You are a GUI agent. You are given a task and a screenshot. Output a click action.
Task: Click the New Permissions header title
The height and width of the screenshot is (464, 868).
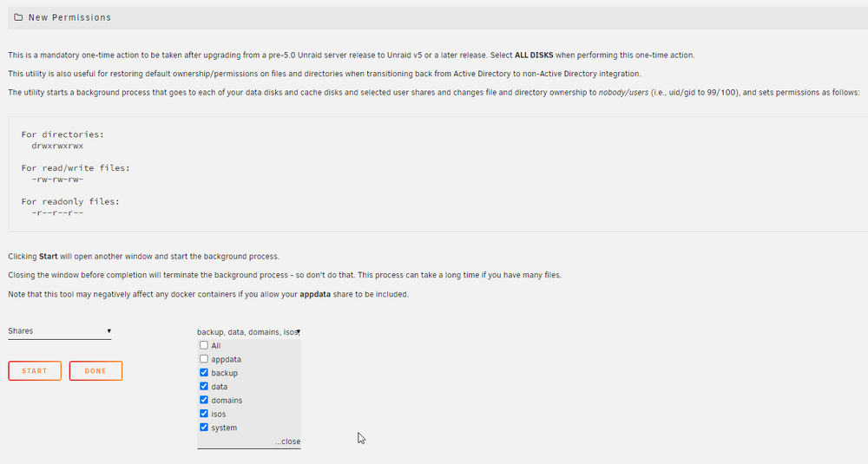(x=69, y=17)
